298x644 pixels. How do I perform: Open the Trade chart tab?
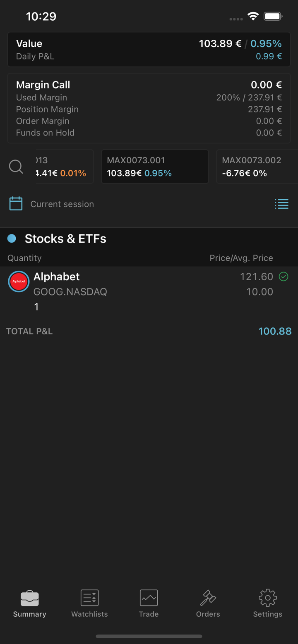[149, 603]
